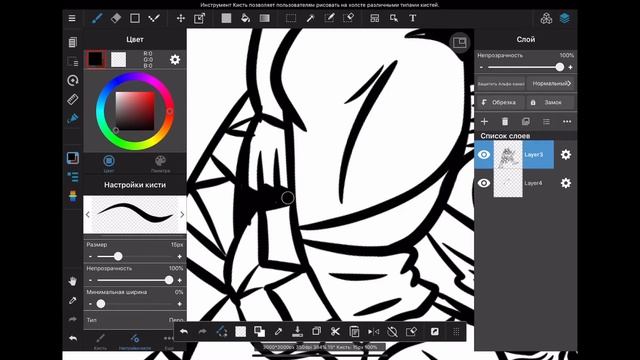Switch to the Палитра palette tab
This screenshot has width=640, height=360.
coord(160,164)
